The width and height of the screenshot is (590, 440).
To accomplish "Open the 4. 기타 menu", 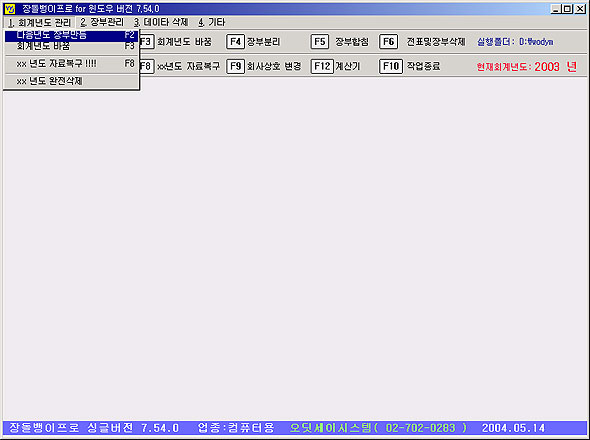I will point(211,23).
